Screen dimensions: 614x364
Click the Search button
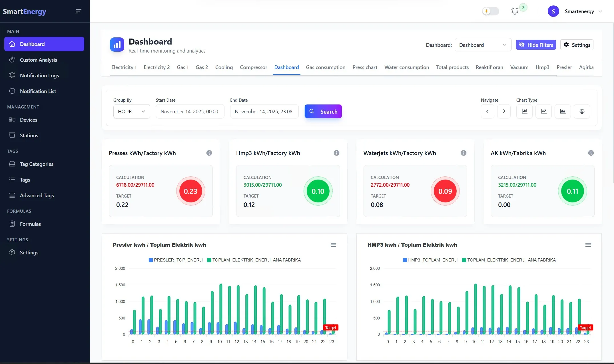click(x=323, y=111)
